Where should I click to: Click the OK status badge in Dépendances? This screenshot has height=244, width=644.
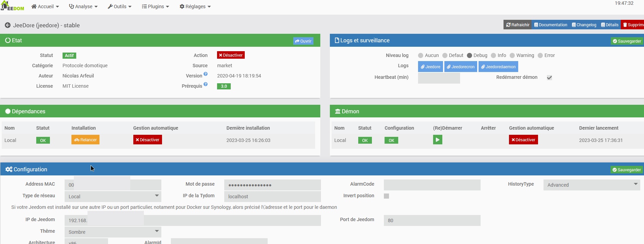[x=43, y=140]
